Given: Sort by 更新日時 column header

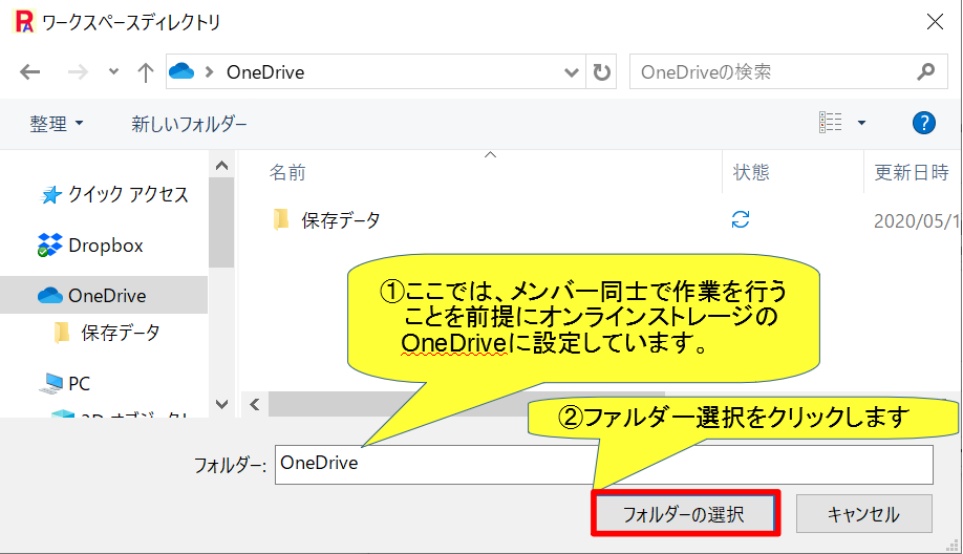Looking at the screenshot, I should [x=911, y=172].
